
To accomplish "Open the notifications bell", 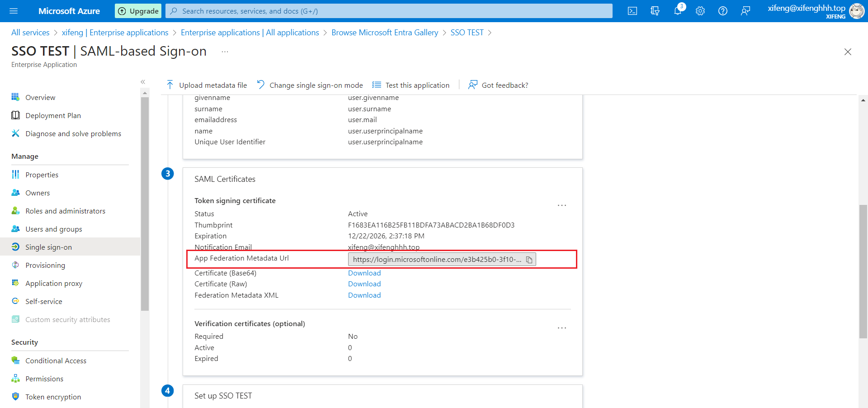I will pos(678,11).
